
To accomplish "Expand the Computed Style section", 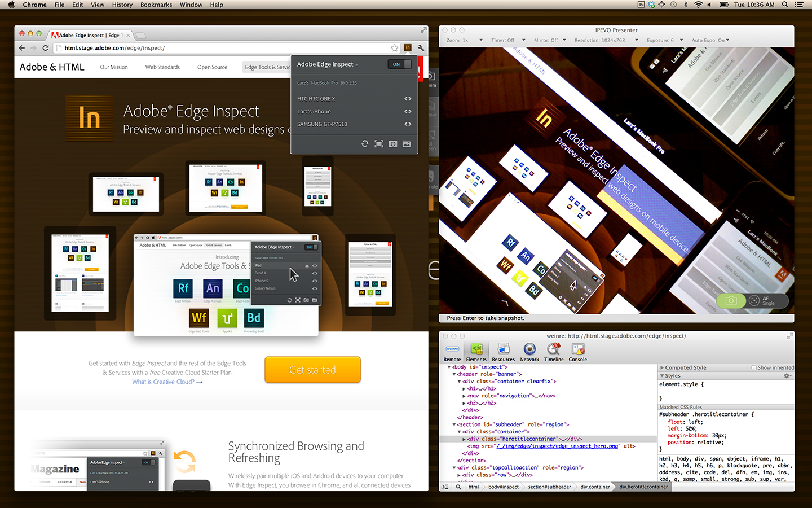I will click(662, 367).
